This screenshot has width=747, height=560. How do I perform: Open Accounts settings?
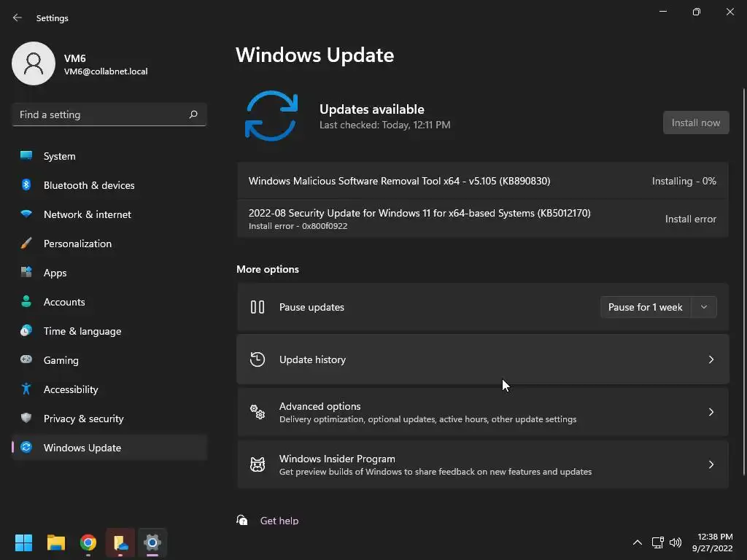pyautogui.click(x=109, y=302)
